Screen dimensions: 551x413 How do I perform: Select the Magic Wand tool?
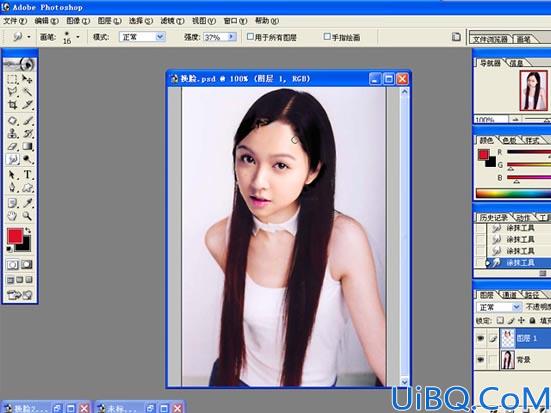click(x=27, y=92)
